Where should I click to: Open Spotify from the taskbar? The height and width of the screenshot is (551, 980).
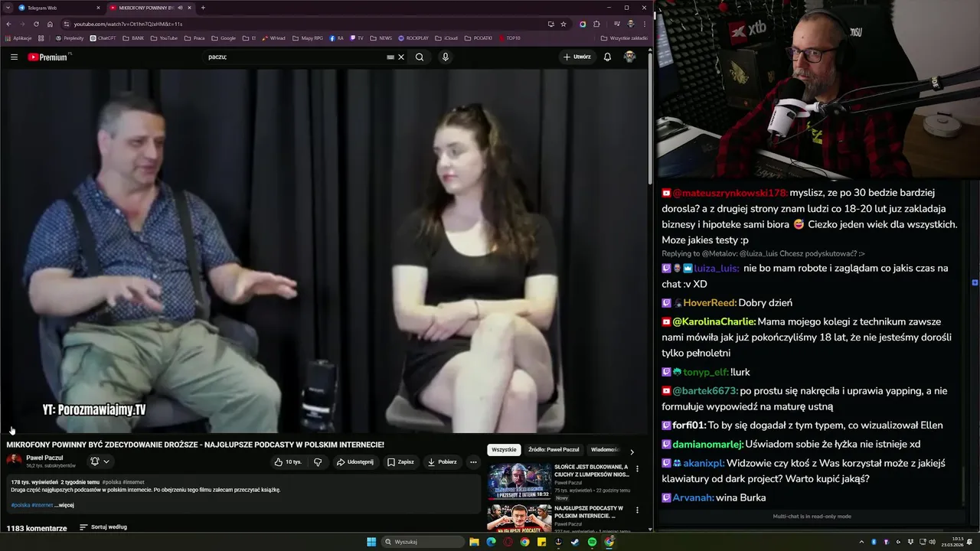tap(592, 542)
